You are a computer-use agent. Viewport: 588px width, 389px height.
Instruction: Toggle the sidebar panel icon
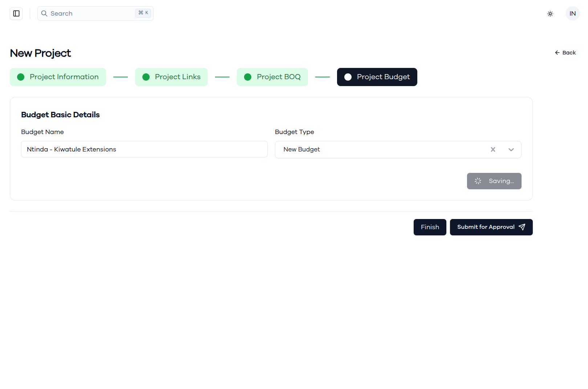16,13
